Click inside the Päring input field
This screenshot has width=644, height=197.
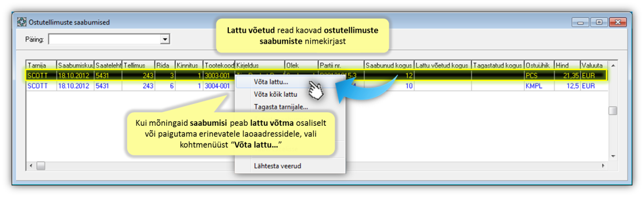point(105,40)
